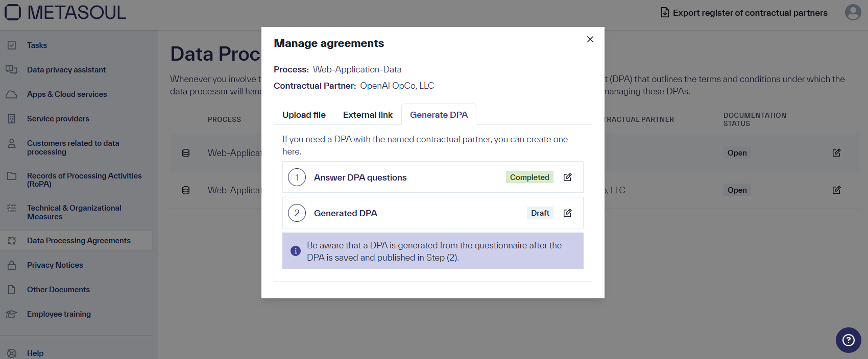This screenshot has height=359, width=868.
Task: Edit the Generated DPA draft
Action: [567, 213]
